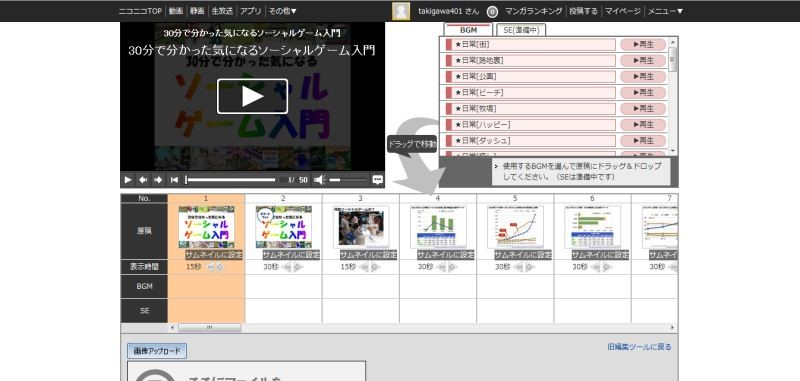Image resolution: width=800 pixels, height=381 pixels.
Task: Increase slide 4 display time
Action: point(452,267)
